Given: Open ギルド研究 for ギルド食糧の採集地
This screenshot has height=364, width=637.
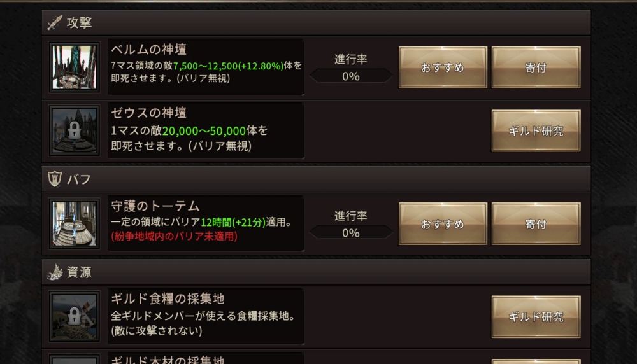Looking at the screenshot, I should pos(536,316).
